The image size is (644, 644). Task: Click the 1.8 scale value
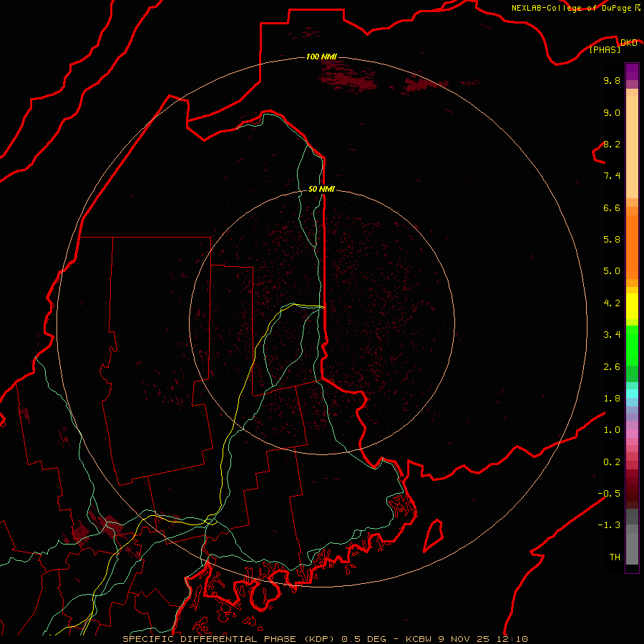point(612,399)
